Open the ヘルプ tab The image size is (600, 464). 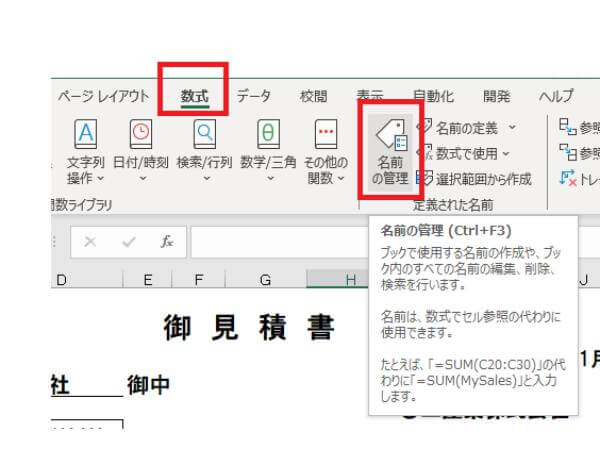point(556,96)
